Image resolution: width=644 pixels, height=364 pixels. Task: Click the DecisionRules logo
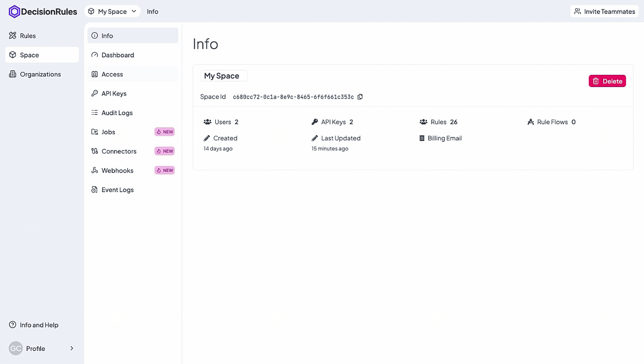pyautogui.click(x=43, y=12)
